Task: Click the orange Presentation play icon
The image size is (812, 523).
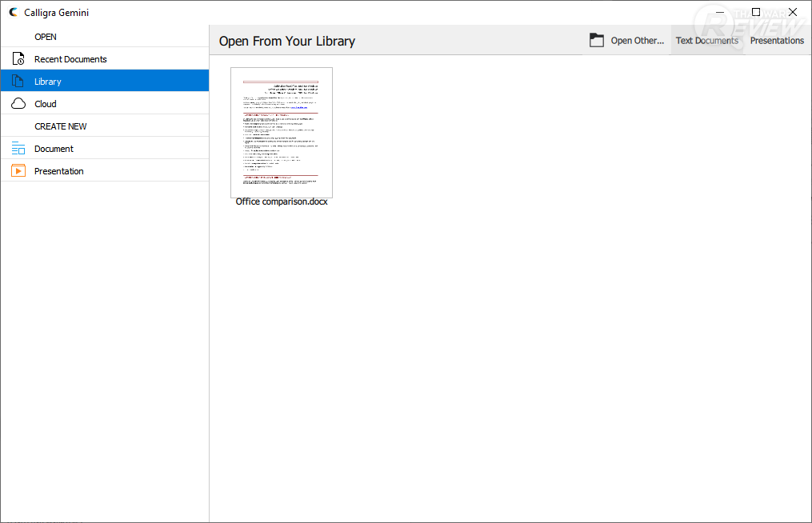Action: 18,171
